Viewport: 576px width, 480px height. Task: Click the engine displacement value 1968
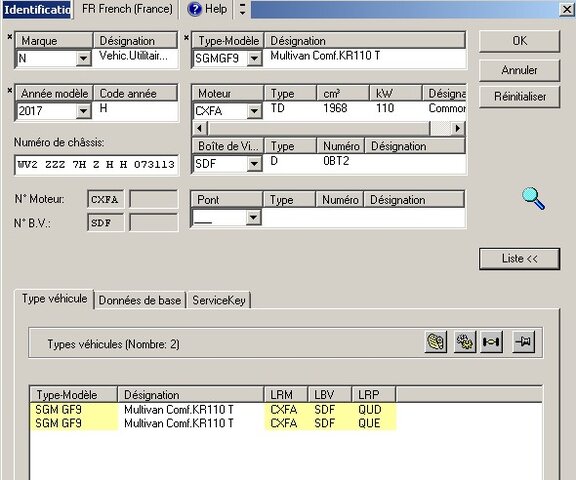point(335,108)
